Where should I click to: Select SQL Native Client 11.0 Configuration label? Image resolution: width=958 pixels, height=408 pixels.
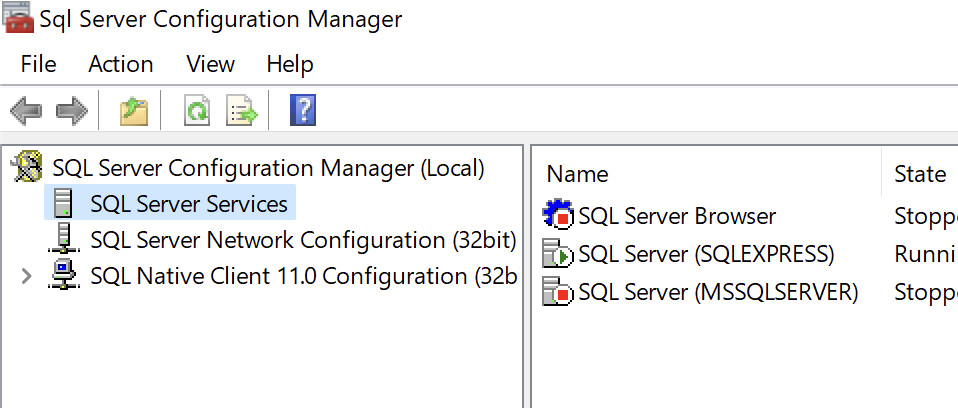click(x=304, y=277)
